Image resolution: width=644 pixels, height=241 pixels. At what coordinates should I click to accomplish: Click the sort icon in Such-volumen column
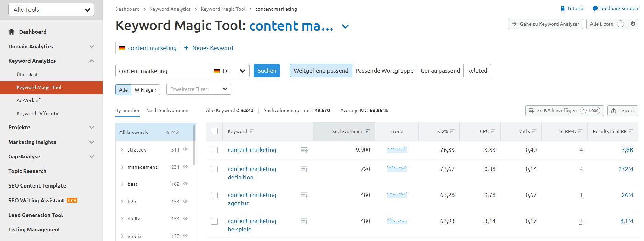tap(368, 131)
